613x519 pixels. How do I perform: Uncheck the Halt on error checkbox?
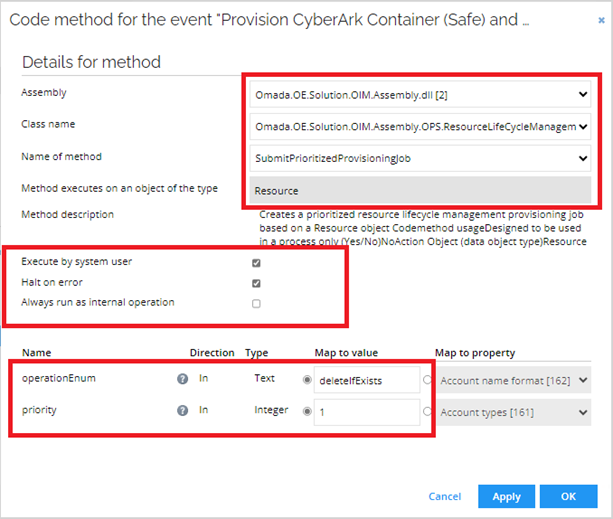coord(256,283)
